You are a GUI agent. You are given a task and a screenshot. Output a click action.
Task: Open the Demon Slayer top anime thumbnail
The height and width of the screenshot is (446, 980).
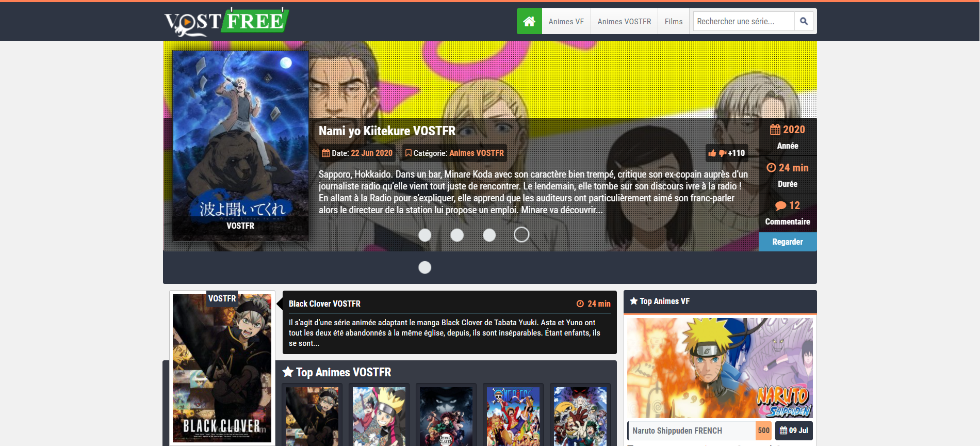click(x=446, y=416)
